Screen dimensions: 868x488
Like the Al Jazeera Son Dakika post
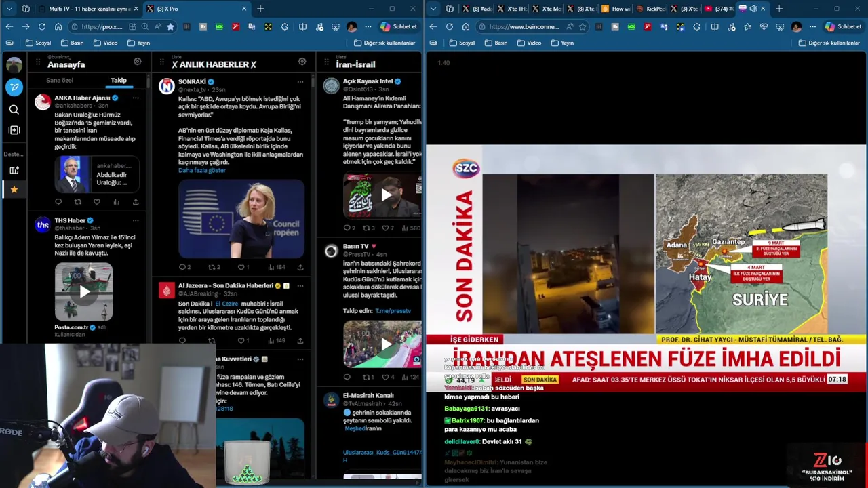[243, 340]
